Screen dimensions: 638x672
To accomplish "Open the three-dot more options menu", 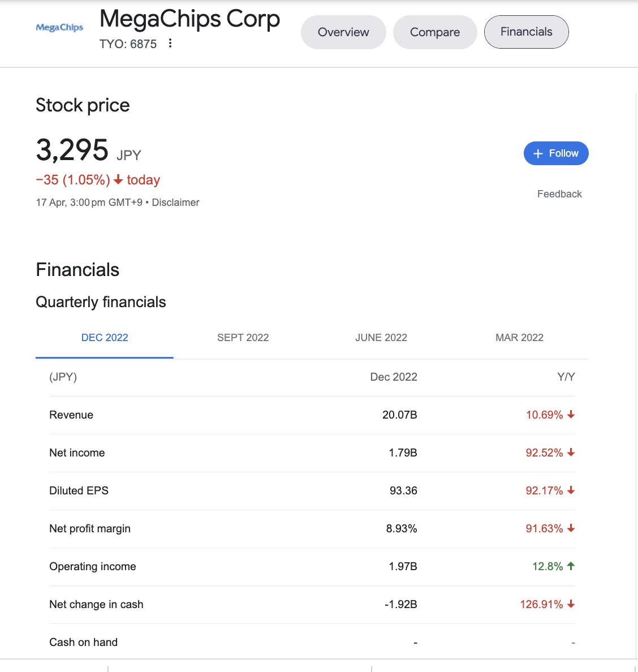I will pos(170,44).
